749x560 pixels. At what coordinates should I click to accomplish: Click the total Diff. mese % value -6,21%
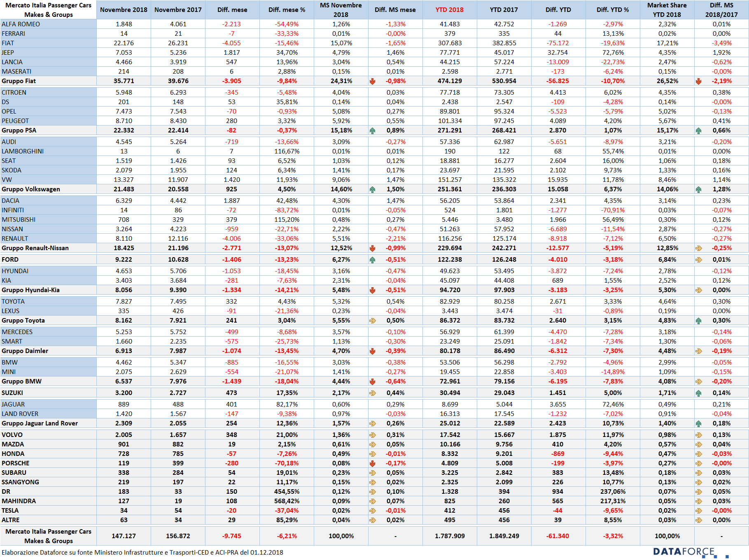pyautogui.click(x=287, y=536)
